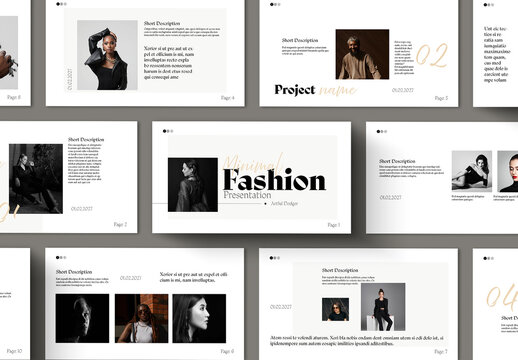Select the woman in black jacket photo on Page 4
Screen dimensions: 518x360
pos(107,55)
